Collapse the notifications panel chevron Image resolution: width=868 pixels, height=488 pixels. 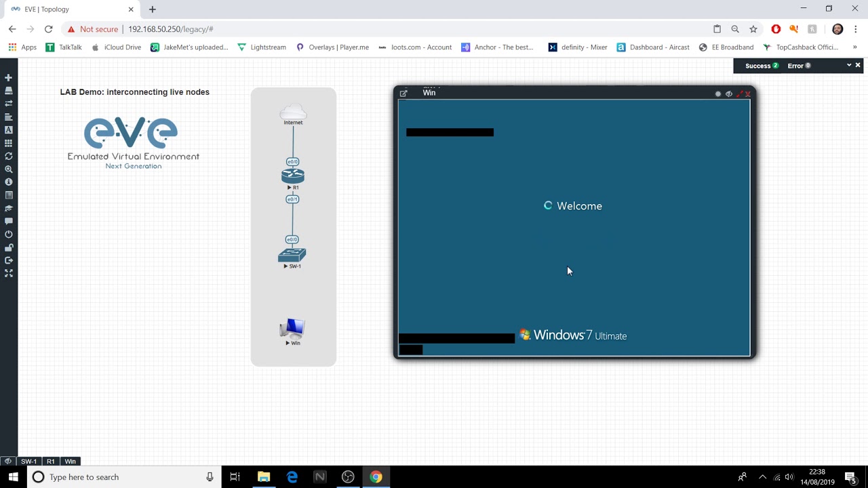pos(849,65)
